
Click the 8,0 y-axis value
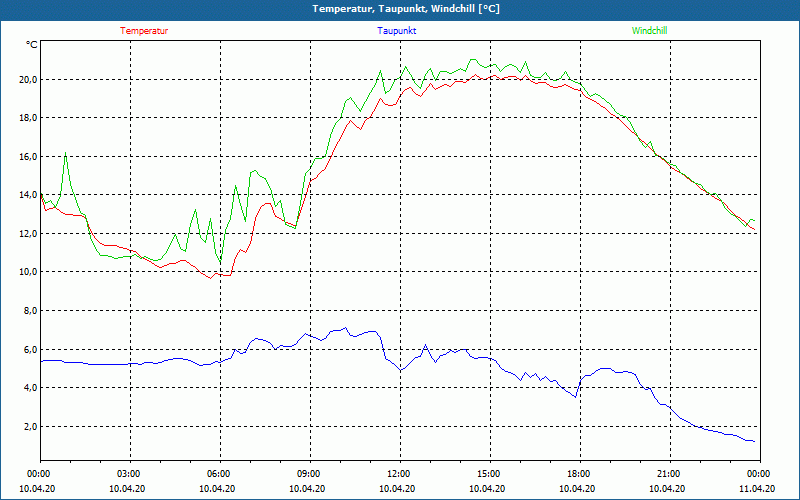[31, 311]
